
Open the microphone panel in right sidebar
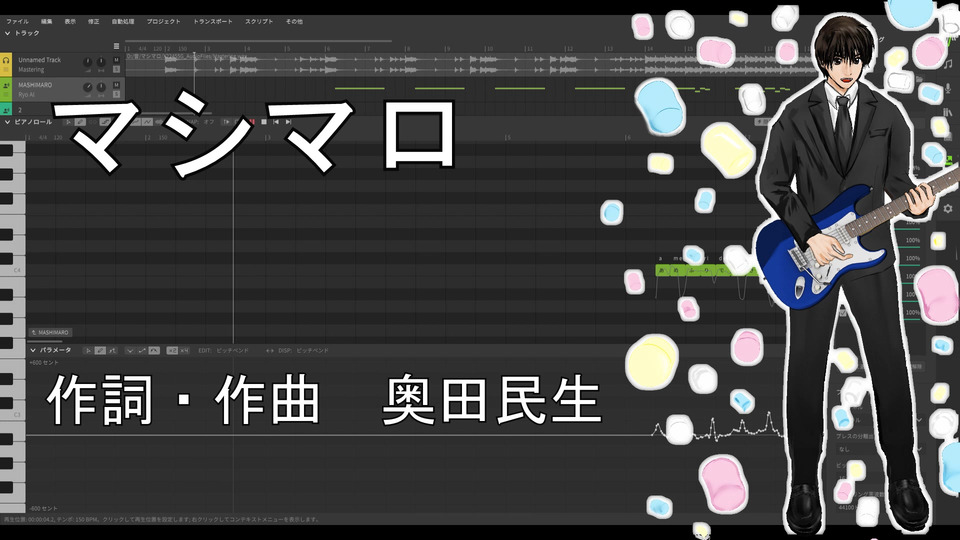tap(948, 89)
